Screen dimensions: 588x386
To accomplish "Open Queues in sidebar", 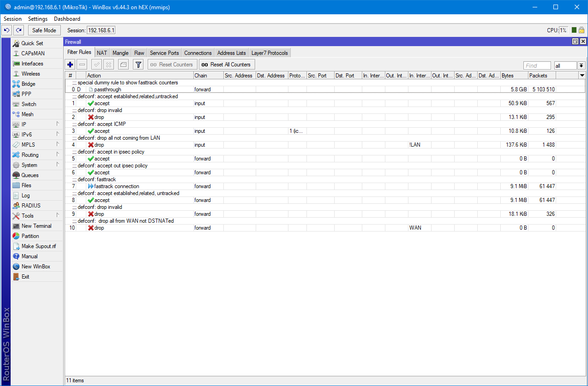I will click(36, 175).
